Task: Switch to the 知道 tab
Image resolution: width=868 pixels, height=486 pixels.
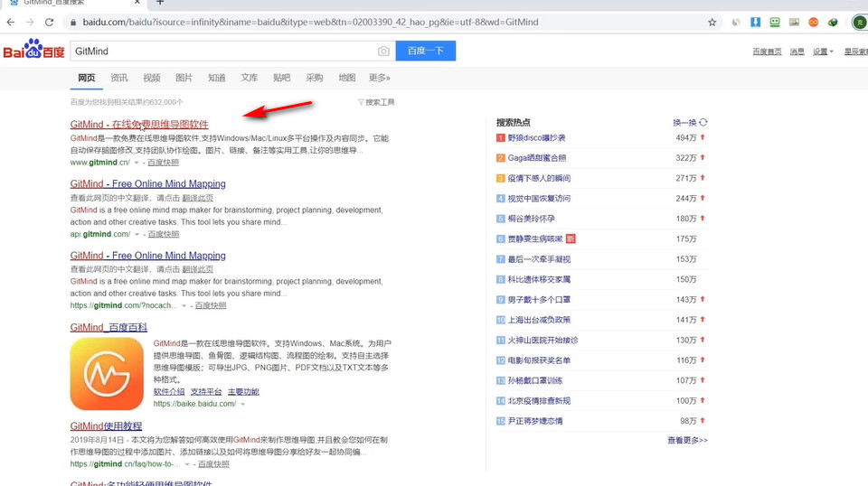Action: pos(217,78)
